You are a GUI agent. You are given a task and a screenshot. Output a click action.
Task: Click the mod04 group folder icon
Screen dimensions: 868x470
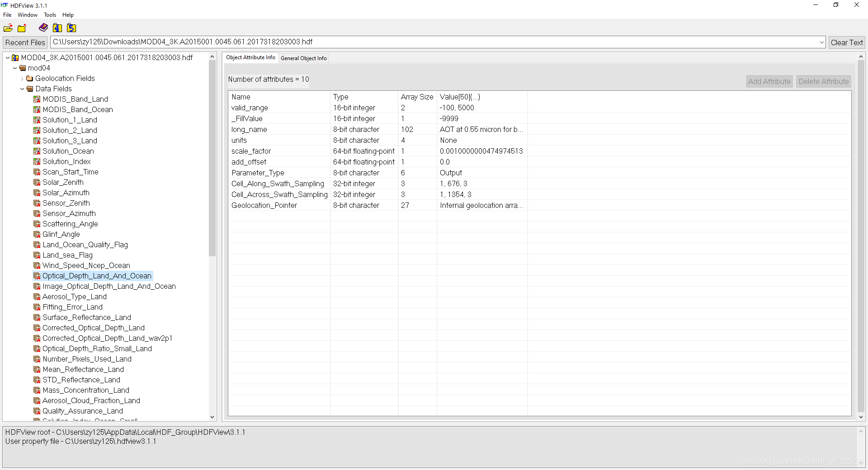(23, 68)
